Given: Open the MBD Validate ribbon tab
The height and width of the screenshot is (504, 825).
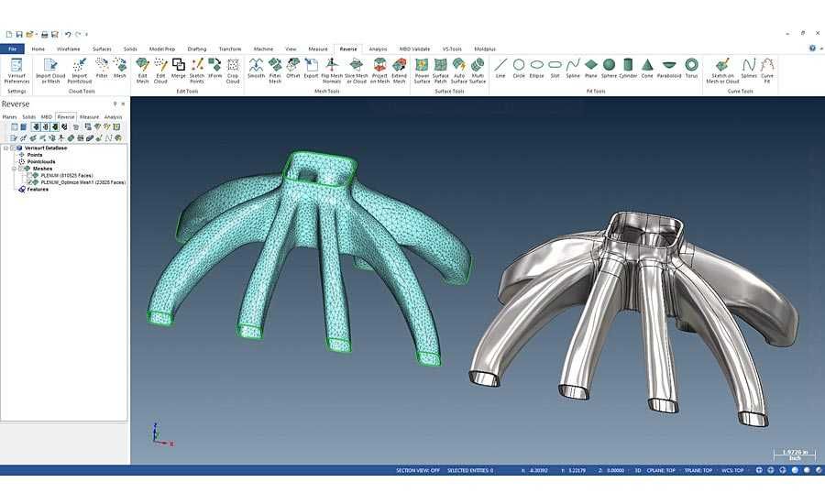Looking at the screenshot, I should (414, 49).
